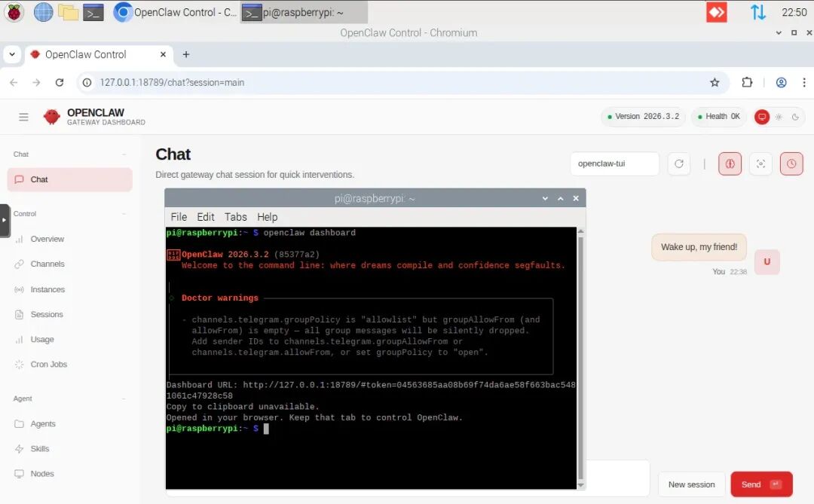The image size is (814, 504).
Task: Enable dark theme with the moon icon
Action: pyautogui.click(x=795, y=117)
